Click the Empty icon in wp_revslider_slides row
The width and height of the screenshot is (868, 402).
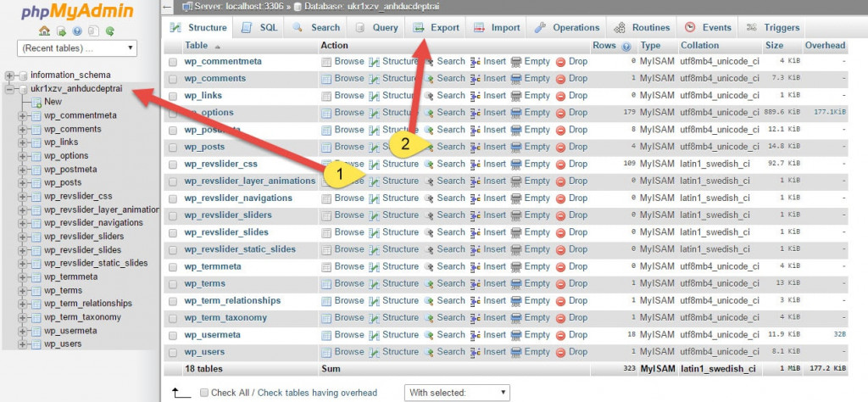[x=516, y=232]
